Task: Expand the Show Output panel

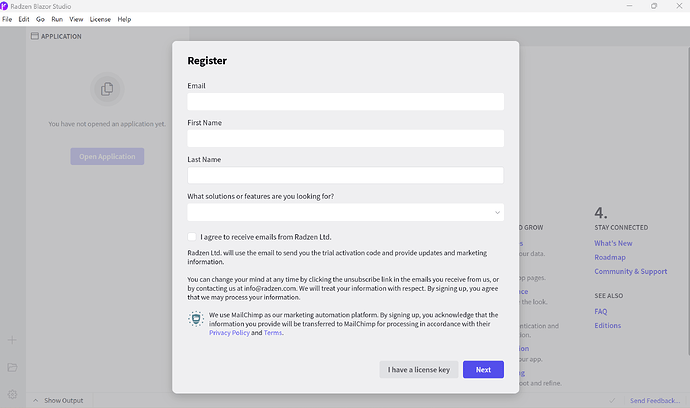Action: tap(59, 400)
